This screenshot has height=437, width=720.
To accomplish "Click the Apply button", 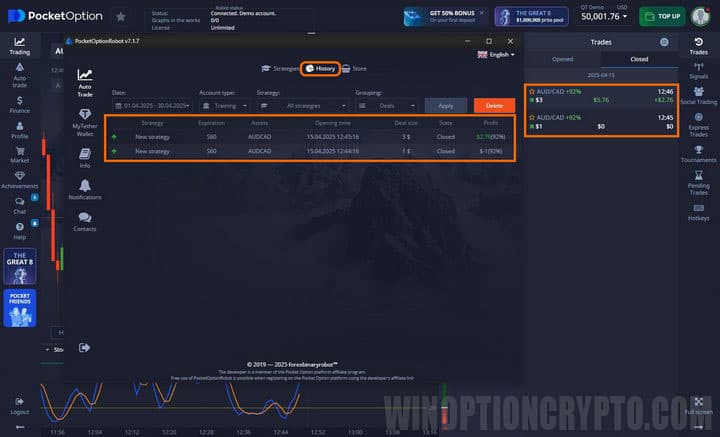I will point(446,106).
